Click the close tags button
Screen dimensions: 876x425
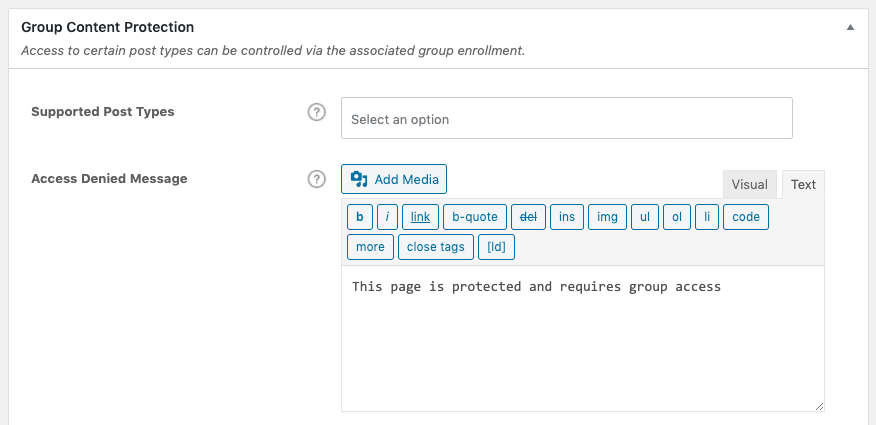click(435, 247)
